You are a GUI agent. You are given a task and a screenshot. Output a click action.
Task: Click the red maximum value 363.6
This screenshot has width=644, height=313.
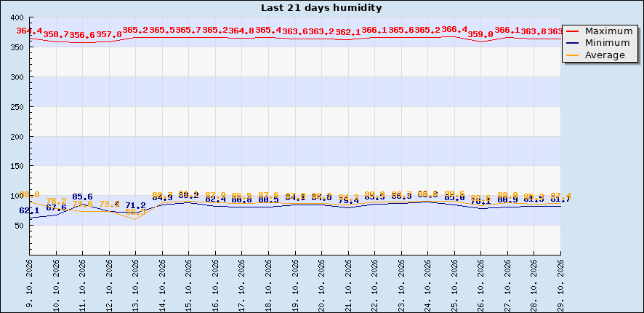click(295, 32)
